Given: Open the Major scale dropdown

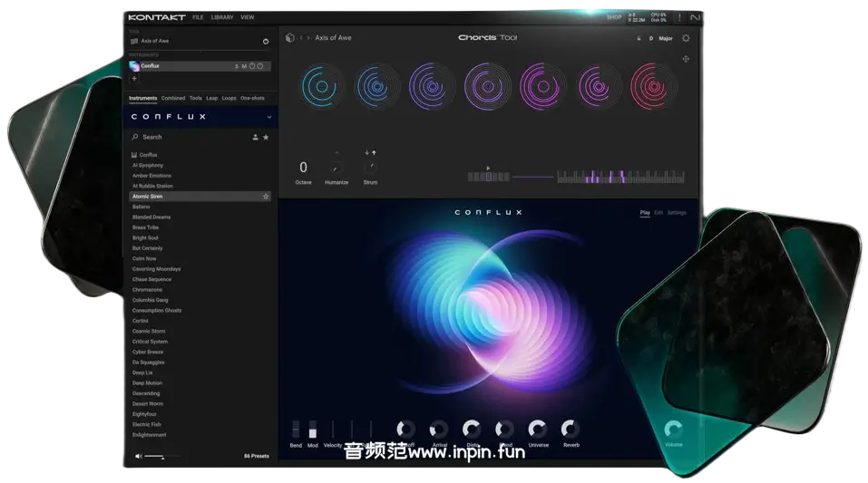Looking at the screenshot, I should pyautogui.click(x=666, y=39).
